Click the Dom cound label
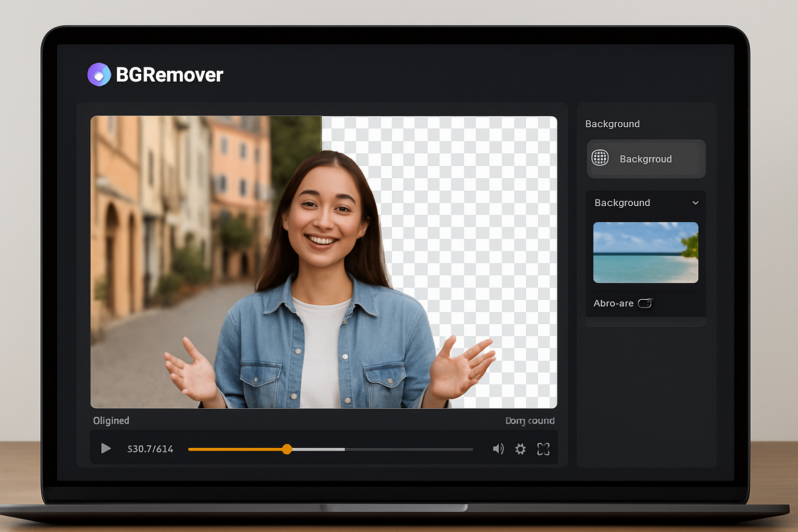Screen dimensions: 798x532 [x=530, y=421]
